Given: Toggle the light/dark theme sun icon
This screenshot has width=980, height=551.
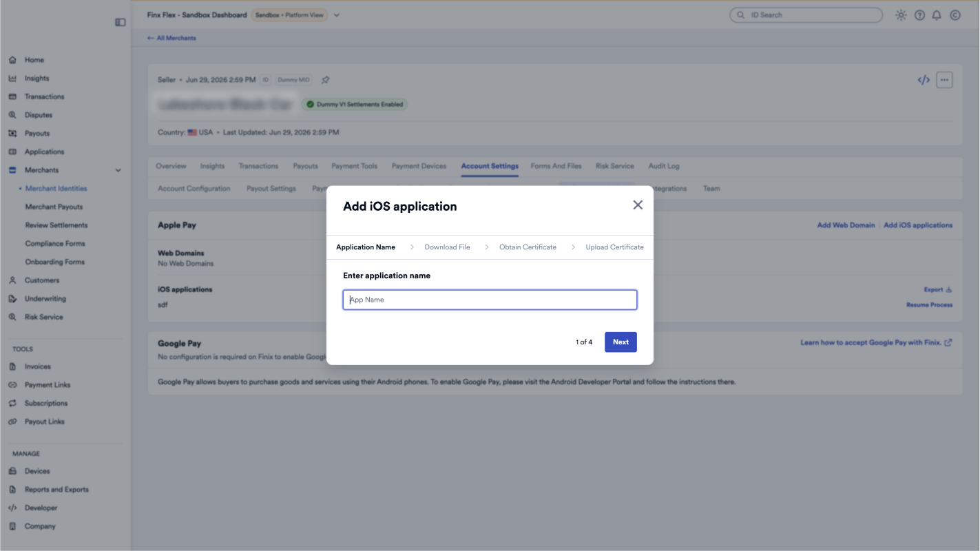Looking at the screenshot, I should 901,15.
